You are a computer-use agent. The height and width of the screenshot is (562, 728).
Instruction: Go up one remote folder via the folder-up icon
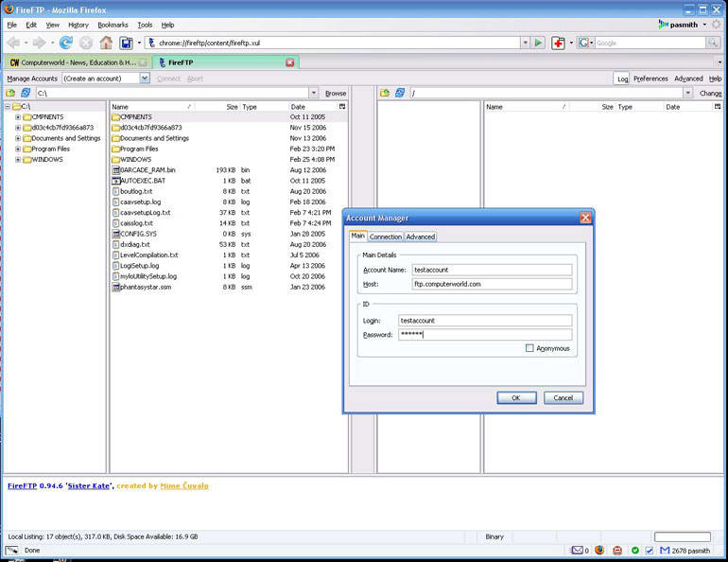[385, 93]
